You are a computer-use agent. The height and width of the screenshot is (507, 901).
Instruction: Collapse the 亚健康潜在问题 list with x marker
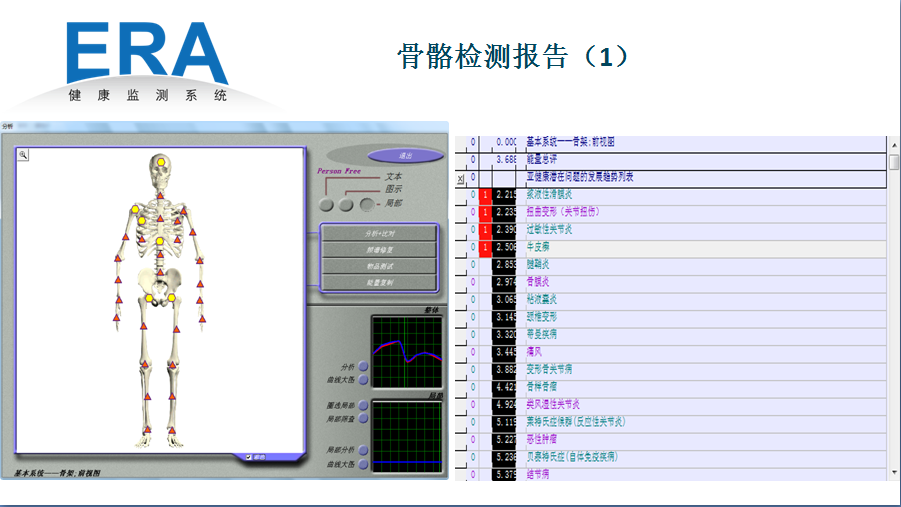click(460, 178)
